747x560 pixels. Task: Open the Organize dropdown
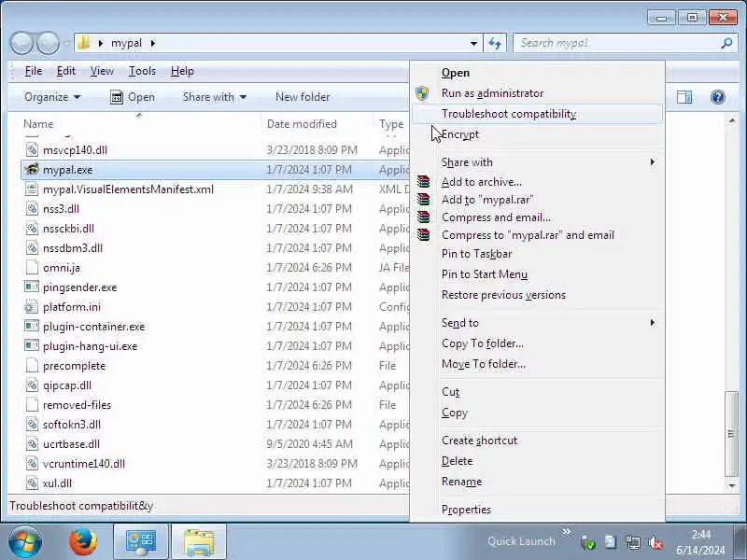click(52, 97)
